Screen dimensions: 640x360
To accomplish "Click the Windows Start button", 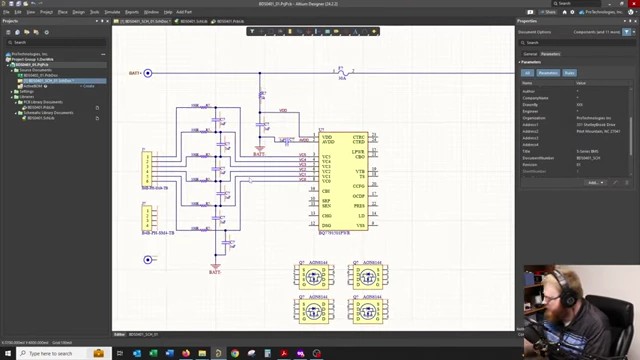I will pos(8,353).
